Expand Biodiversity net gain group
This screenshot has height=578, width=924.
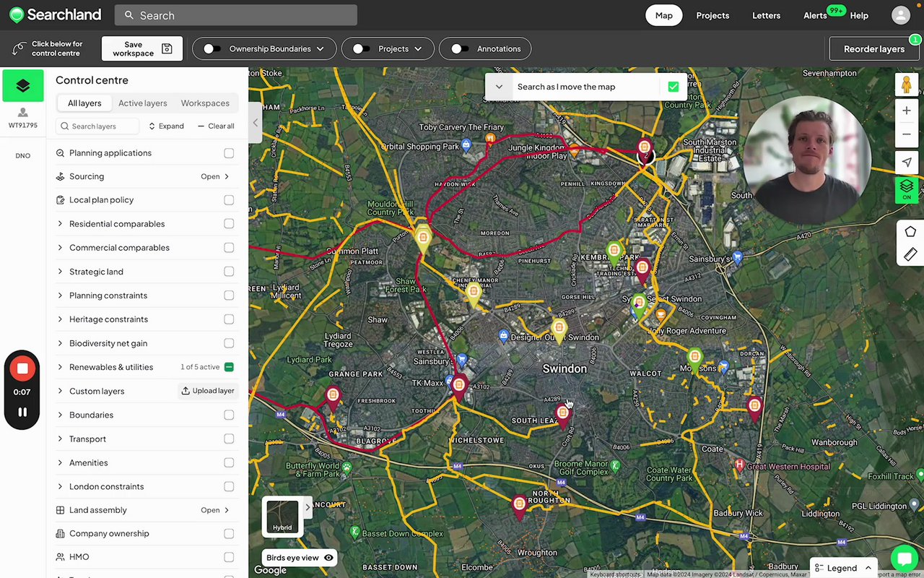click(60, 343)
